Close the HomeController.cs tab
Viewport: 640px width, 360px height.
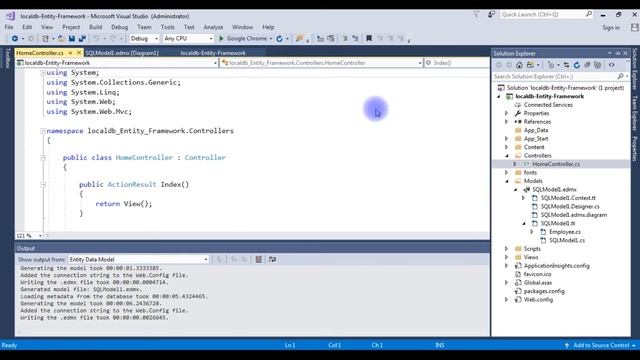[79, 53]
